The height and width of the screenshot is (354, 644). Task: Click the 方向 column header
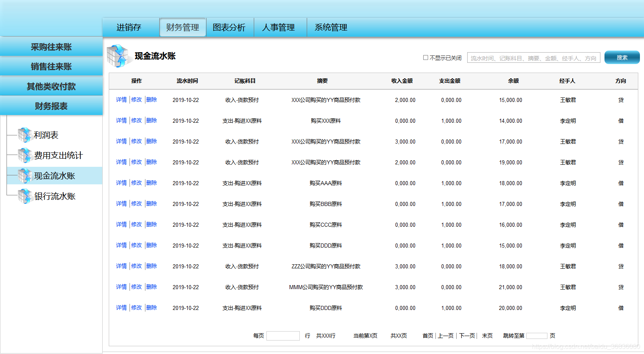(x=621, y=81)
